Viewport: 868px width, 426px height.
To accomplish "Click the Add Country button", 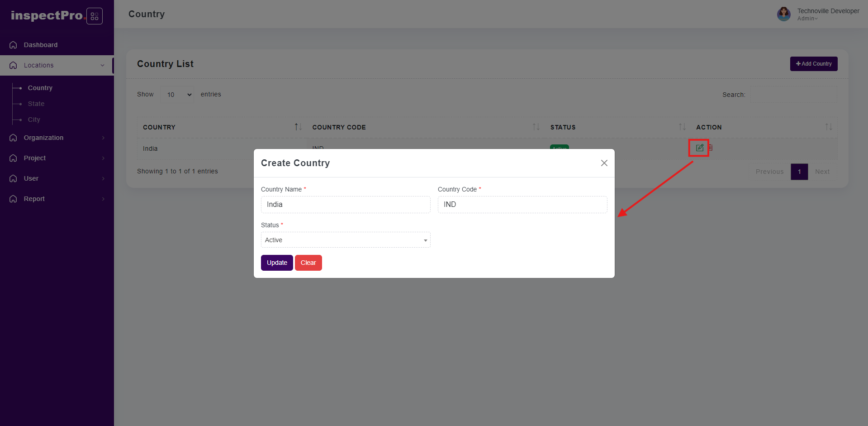I will (813, 64).
